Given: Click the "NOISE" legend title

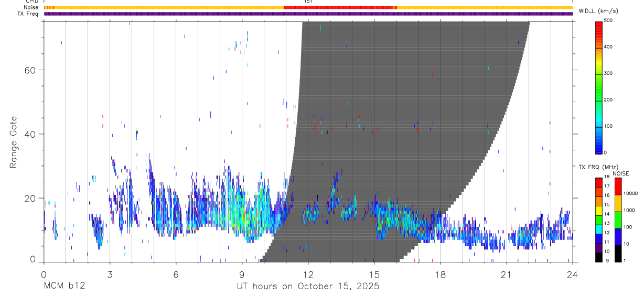Looking at the screenshot, I should coord(621,173).
